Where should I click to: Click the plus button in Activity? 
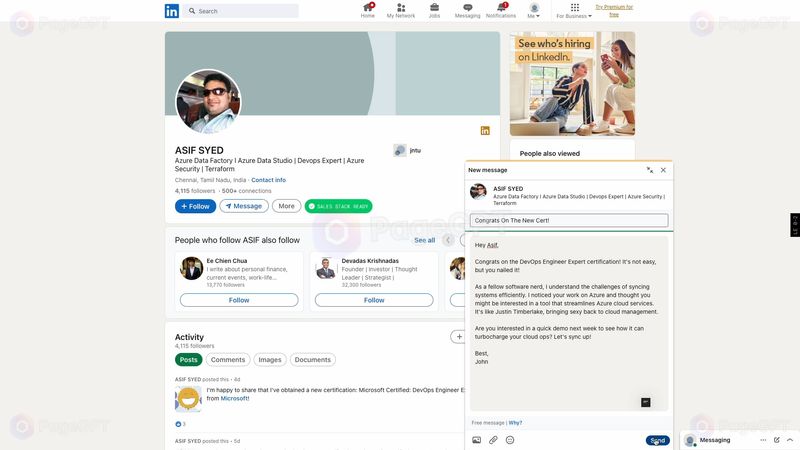[458, 337]
